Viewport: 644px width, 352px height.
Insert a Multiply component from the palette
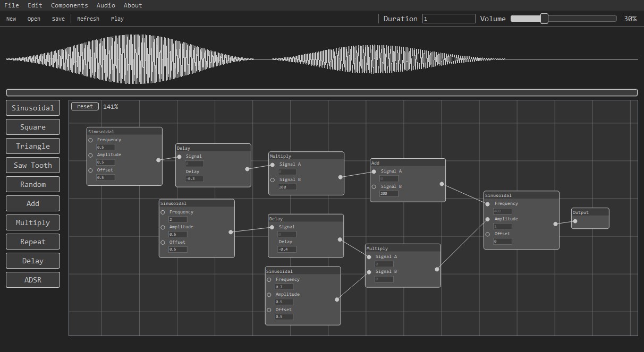32,222
